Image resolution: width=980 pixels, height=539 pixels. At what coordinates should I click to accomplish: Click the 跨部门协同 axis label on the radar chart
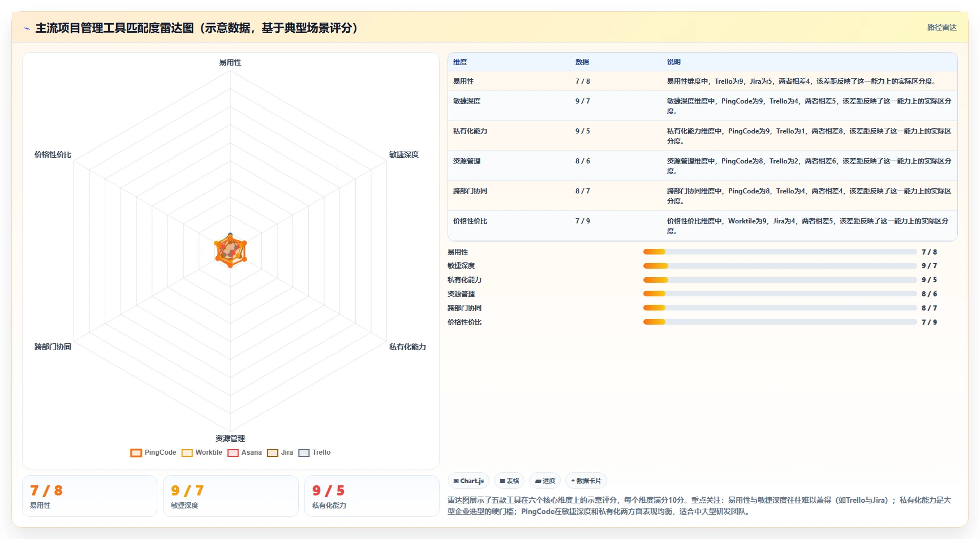point(53,347)
